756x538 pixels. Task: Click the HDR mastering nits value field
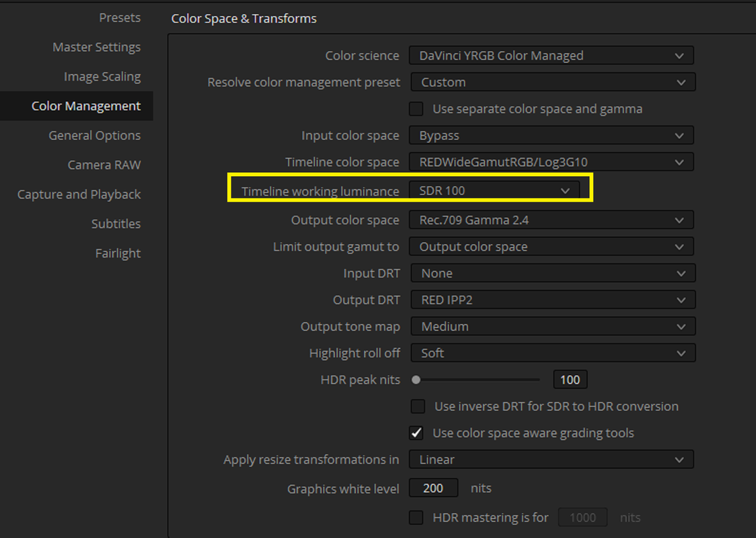(582, 517)
